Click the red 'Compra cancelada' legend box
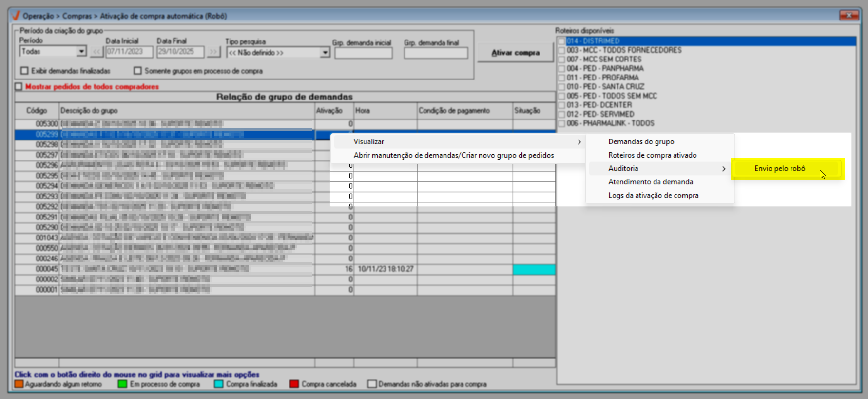Viewport: 868px width, 399px height. coord(294,384)
